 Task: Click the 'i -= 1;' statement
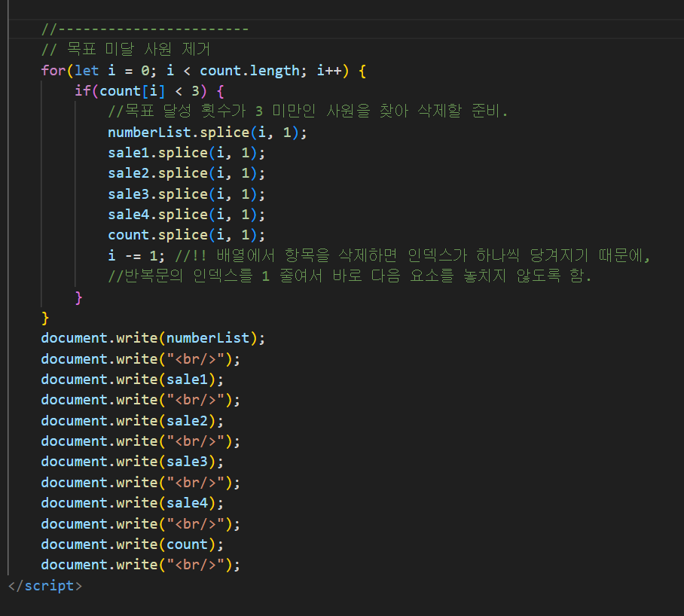coord(136,255)
